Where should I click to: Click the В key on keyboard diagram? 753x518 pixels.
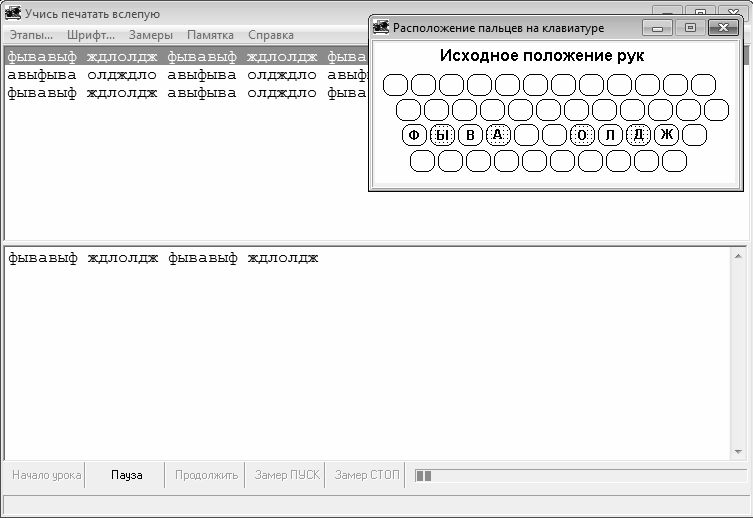click(x=470, y=135)
